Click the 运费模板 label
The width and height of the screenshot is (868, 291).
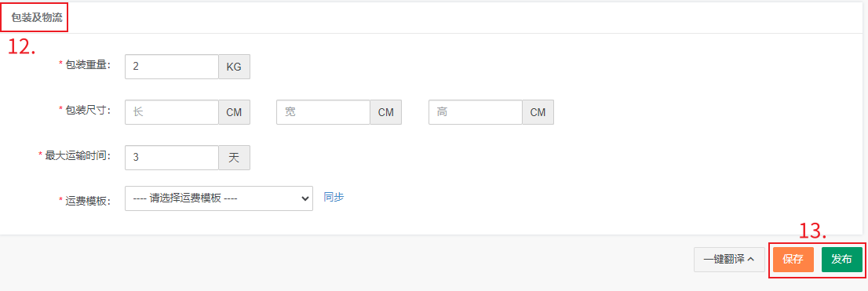click(88, 201)
